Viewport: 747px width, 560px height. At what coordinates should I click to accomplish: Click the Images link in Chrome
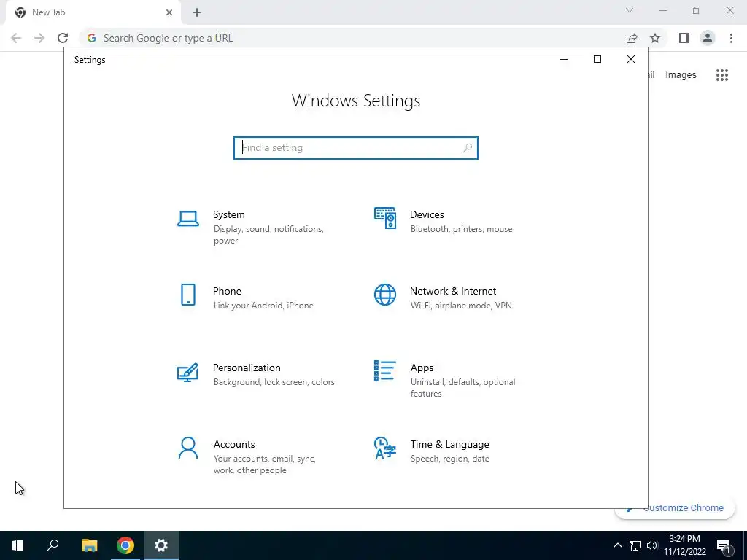coord(681,75)
